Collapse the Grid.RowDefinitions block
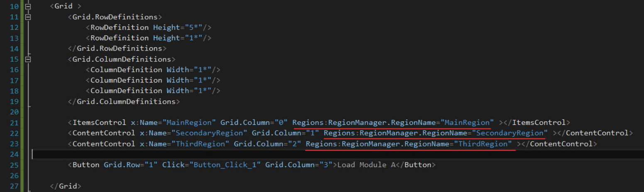The height and width of the screenshot is (192, 644). (x=28, y=17)
